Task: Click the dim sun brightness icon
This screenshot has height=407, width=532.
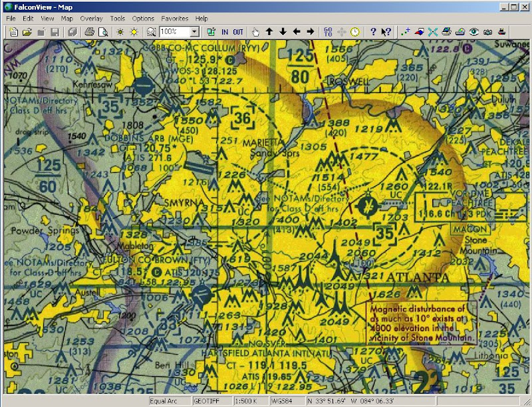Action: click(x=120, y=32)
